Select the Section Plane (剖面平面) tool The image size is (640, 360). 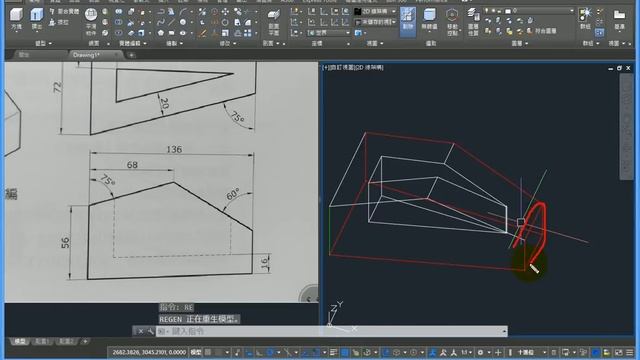coord(273,22)
